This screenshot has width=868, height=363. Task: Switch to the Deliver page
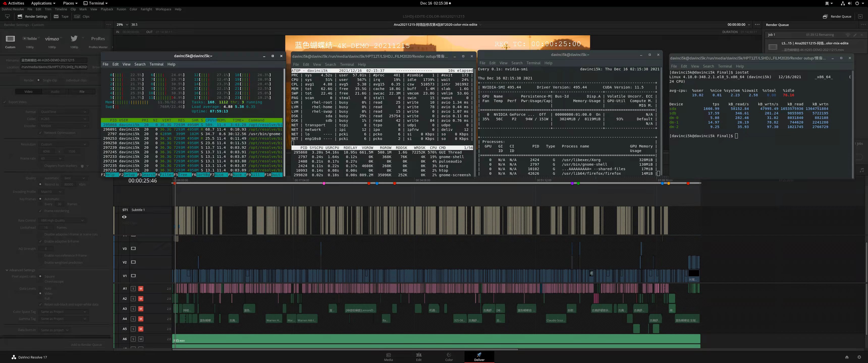tap(479, 357)
